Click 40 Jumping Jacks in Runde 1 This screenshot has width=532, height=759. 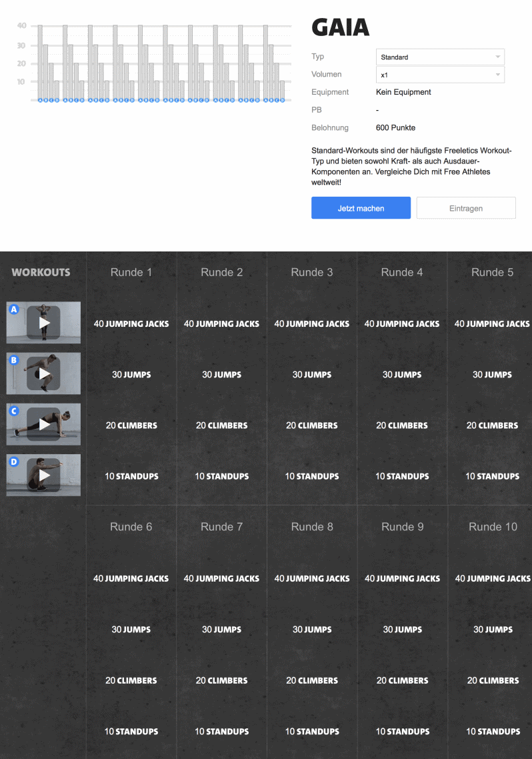(x=131, y=324)
